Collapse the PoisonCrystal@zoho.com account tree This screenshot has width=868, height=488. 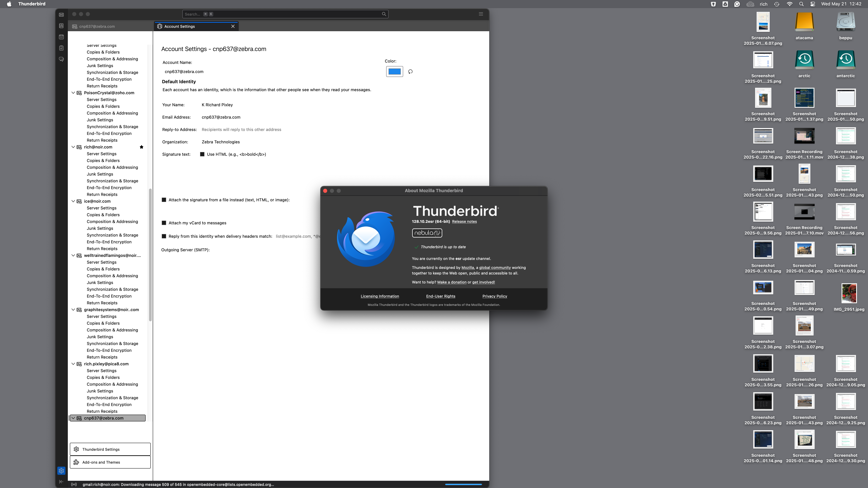pyautogui.click(x=73, y=93)
